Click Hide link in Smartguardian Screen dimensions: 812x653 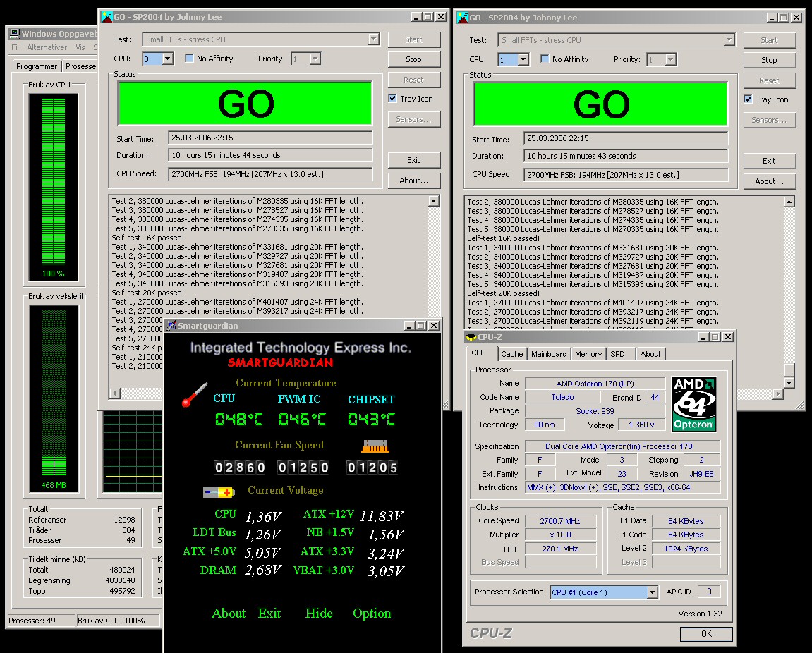pyautogui.click(x=319, y=614)
